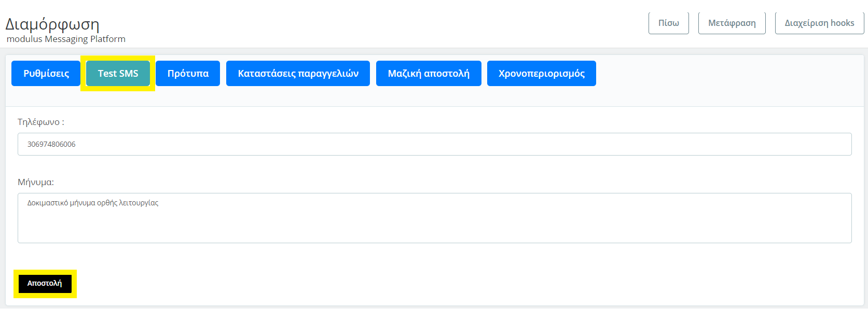Click the Τηλέφωνο field label

pos(40,122)
